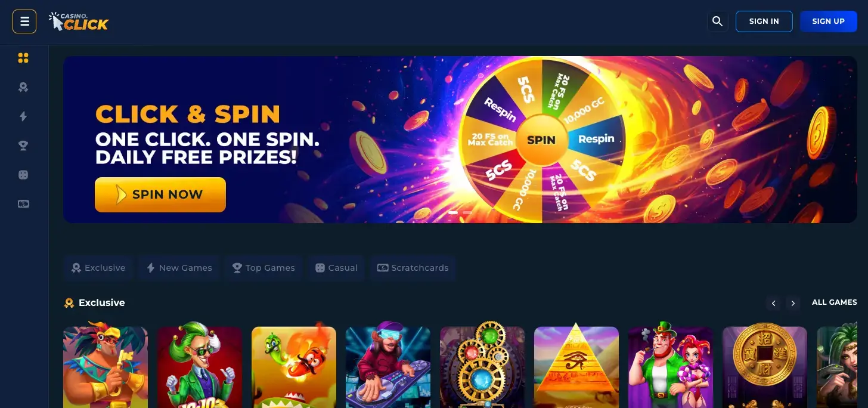Choose the Scratchcards category tab
This screenshot has width=868, height=408.
point(413,268)
